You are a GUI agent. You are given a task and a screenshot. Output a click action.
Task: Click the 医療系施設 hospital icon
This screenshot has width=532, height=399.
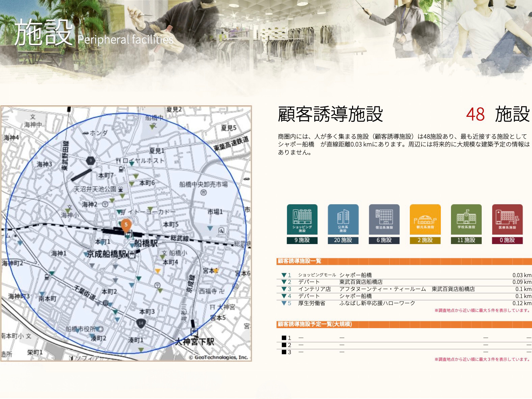507,219
